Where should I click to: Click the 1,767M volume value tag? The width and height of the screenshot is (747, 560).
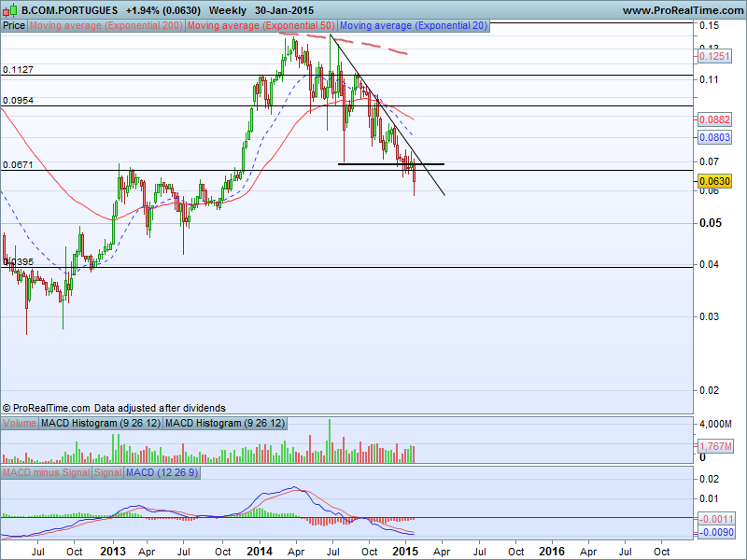714,446
